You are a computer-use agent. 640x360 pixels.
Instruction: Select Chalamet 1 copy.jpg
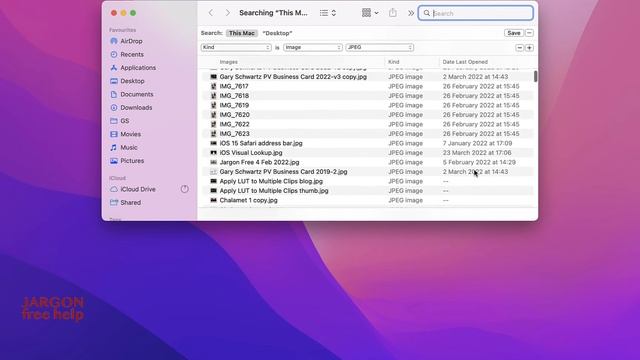367,200
